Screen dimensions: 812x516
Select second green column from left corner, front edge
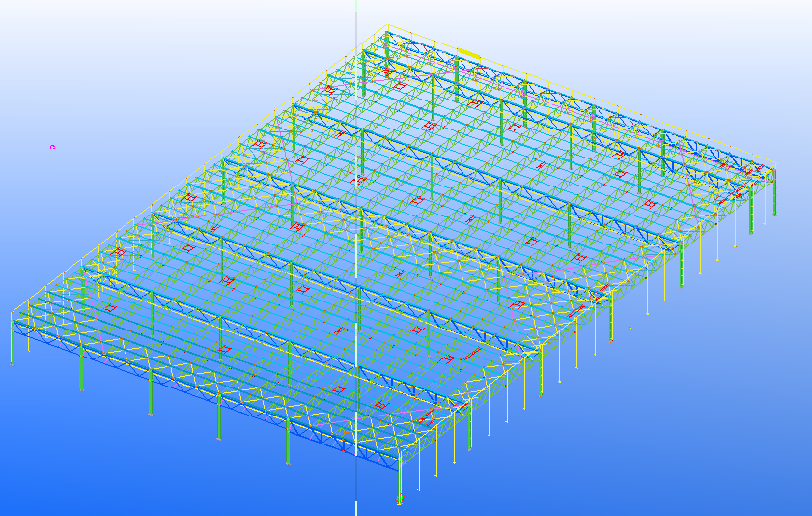coord(80,368)
